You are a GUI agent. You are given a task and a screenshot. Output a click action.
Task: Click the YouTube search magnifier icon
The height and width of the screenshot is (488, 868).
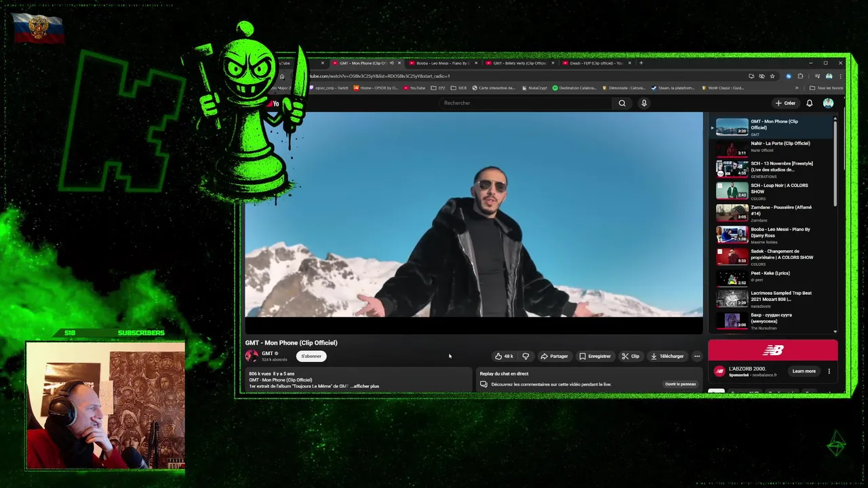tap(622, 103)
